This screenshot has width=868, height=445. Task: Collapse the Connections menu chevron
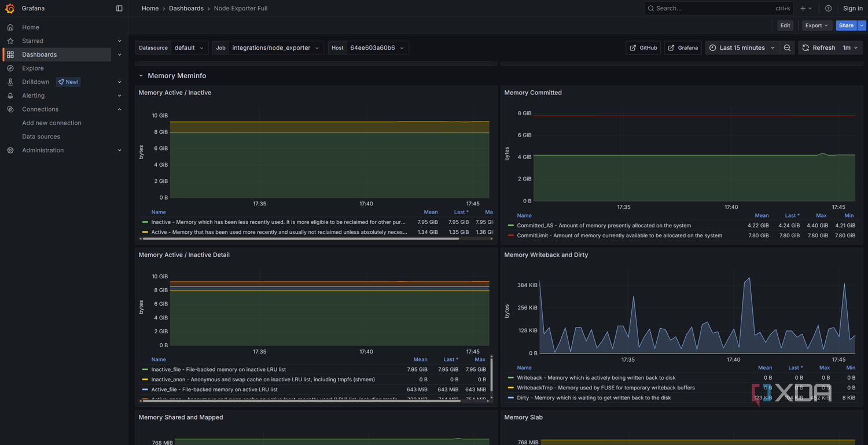[x=120, y=109]
